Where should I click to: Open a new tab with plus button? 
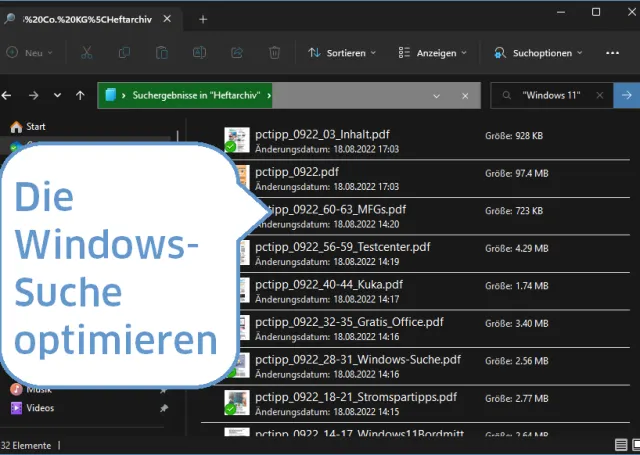[x=203, y=19]
